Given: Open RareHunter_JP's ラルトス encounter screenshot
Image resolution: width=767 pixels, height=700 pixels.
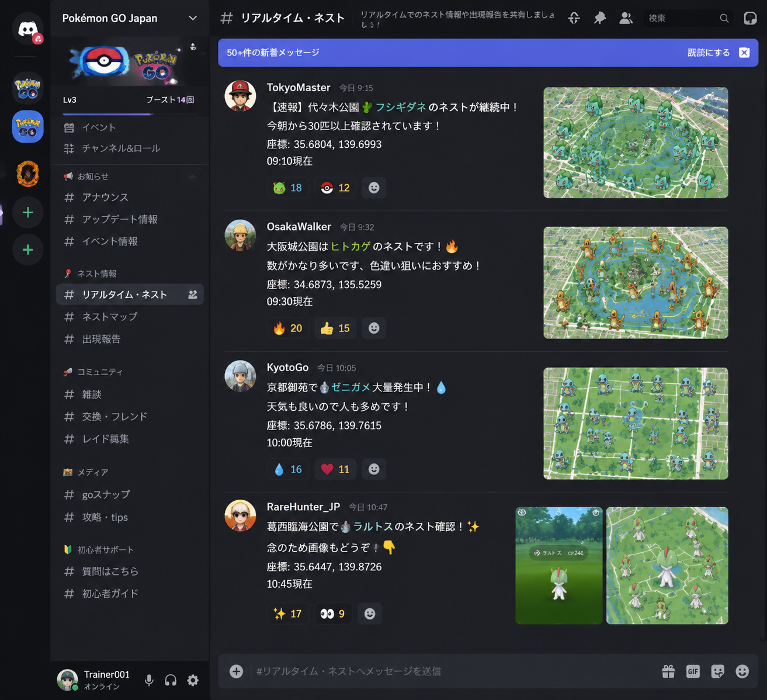Looking at the screenshot, I should [558, 566].
